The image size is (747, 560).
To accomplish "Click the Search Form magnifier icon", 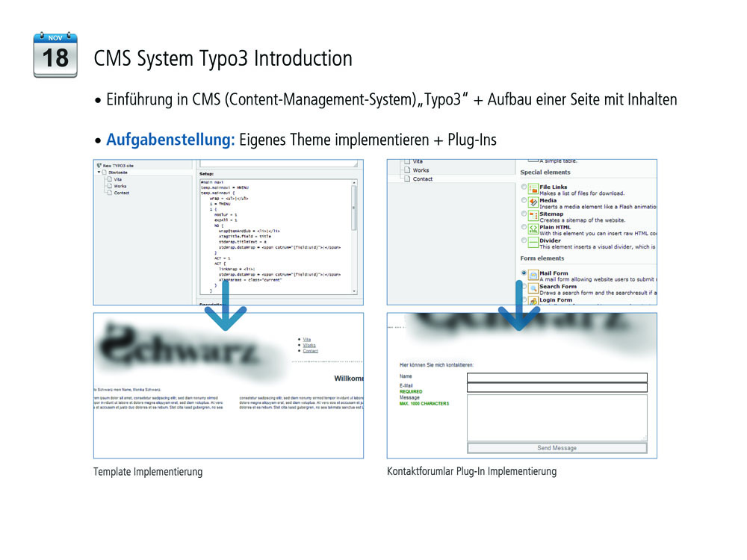I will pyautogui.click(x=533, y=288).
